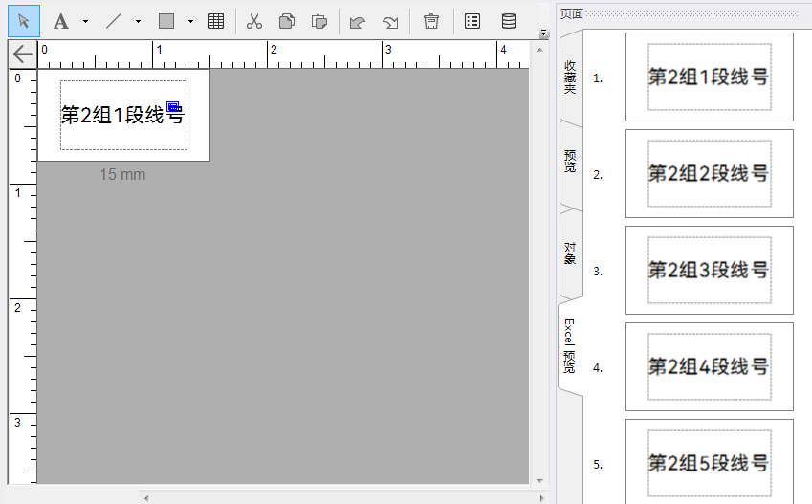Expand the line tool dropdown arrow
This screenshot has height=504, width=812.
coord(138,21)
